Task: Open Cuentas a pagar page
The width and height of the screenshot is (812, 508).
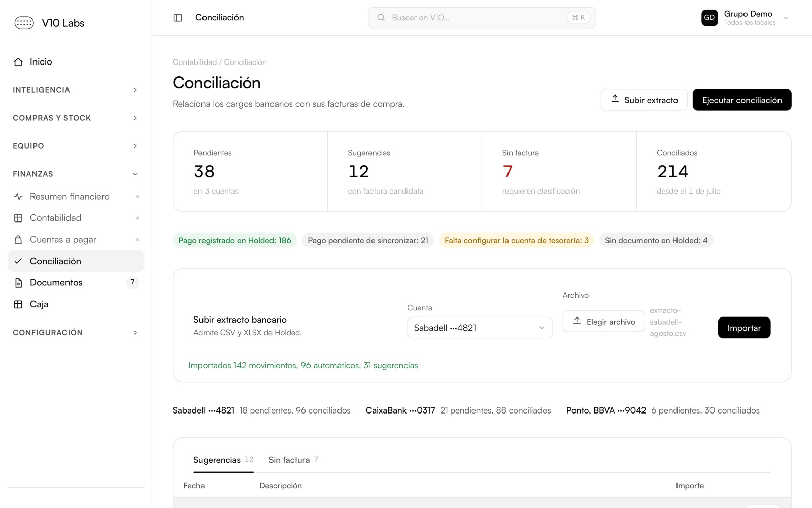Action: [x=76, y=240]
